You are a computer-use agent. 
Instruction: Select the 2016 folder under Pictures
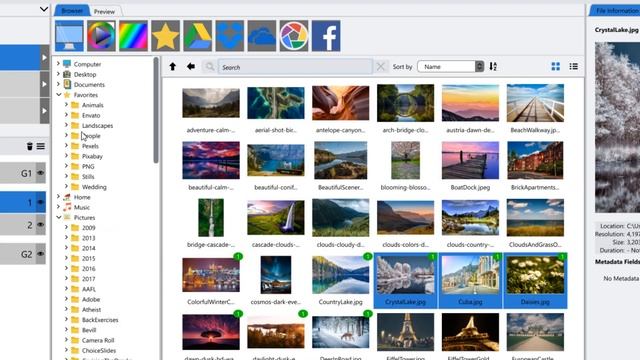(89, 269)
